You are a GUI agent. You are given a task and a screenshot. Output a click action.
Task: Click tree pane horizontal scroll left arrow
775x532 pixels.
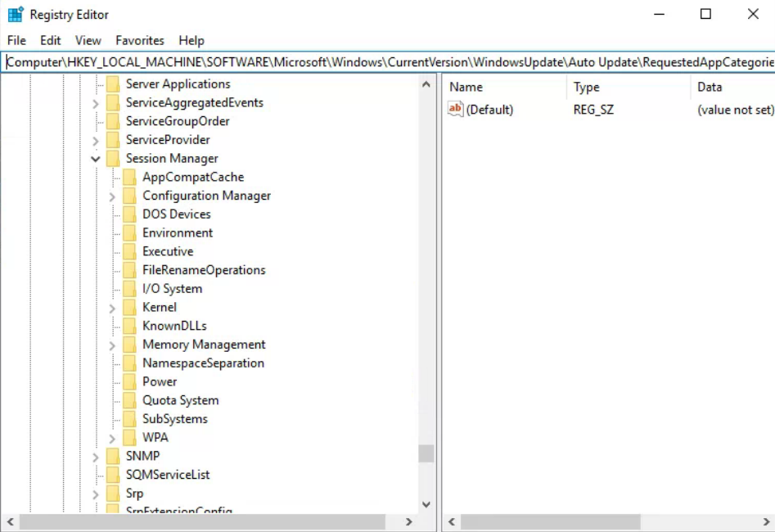tap(10, 521)
